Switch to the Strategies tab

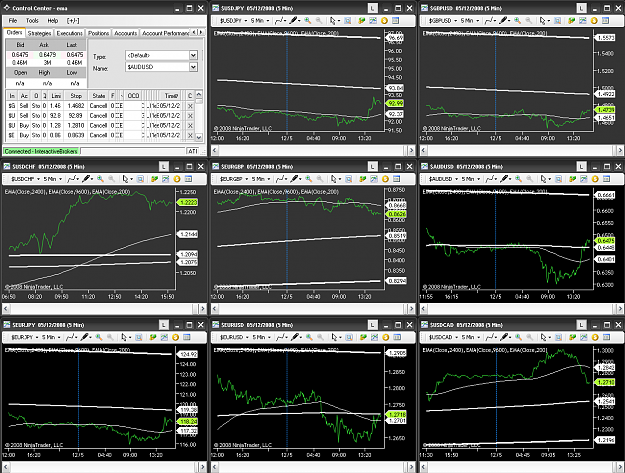39,33
